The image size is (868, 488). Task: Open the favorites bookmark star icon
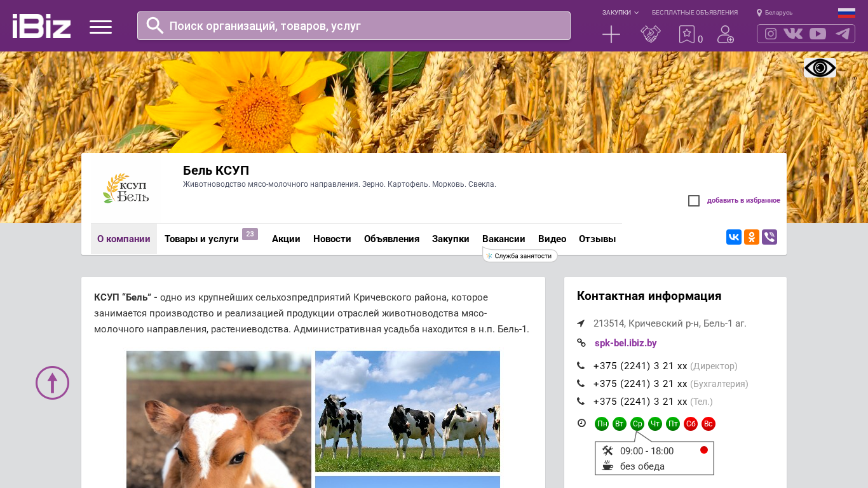pos(687,34)
